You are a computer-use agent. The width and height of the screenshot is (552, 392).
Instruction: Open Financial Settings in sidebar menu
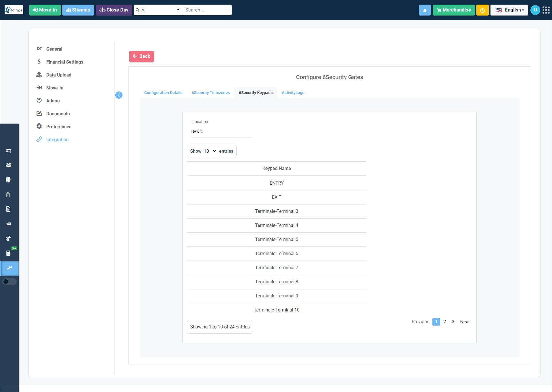[x=64, y=62]
